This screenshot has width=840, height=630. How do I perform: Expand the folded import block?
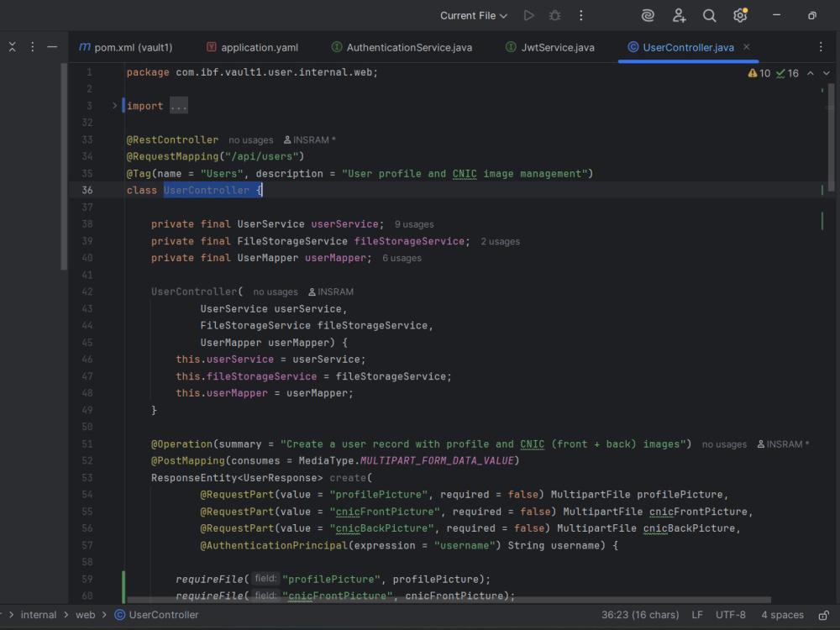click(114, 106)
